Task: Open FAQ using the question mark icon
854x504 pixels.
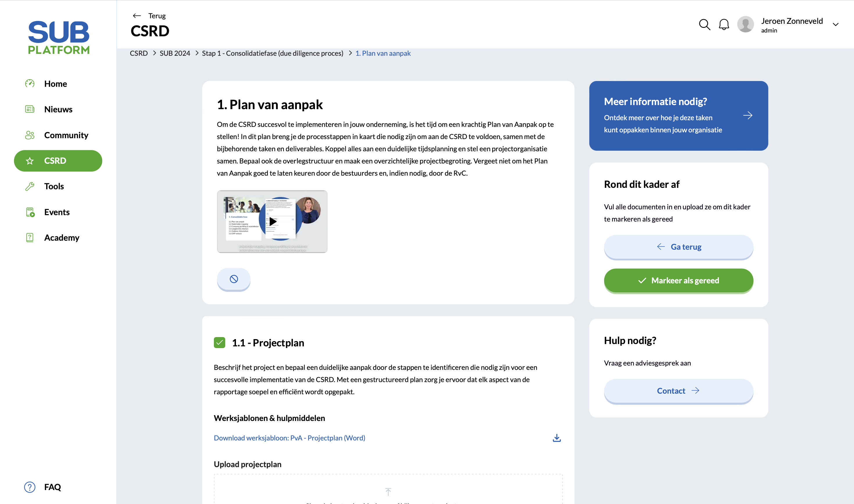Action: pyautogui.click(x=30, y=487)
